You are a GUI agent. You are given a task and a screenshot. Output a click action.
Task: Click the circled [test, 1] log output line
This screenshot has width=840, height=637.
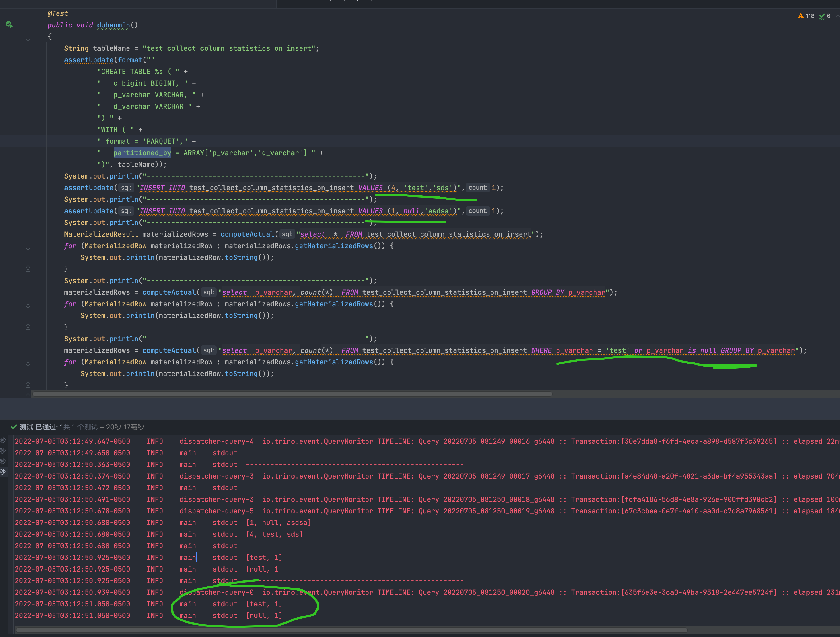click(x=264, y=604)
